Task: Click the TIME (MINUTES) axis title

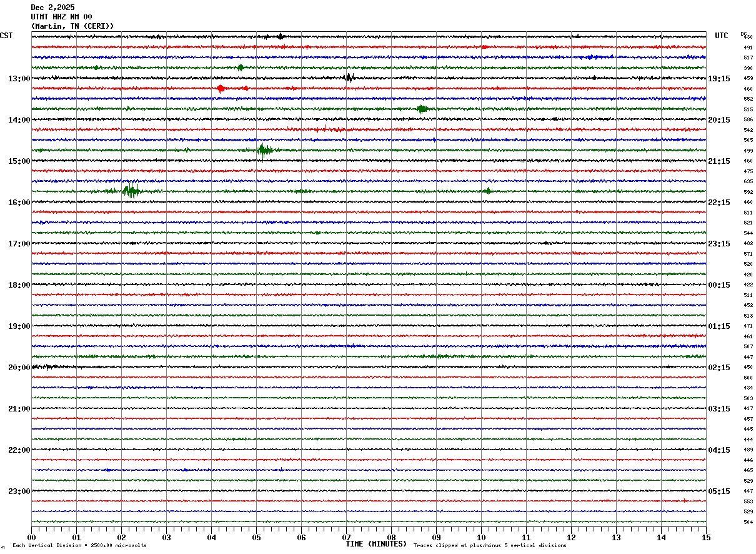Action: tap(376, 544)
